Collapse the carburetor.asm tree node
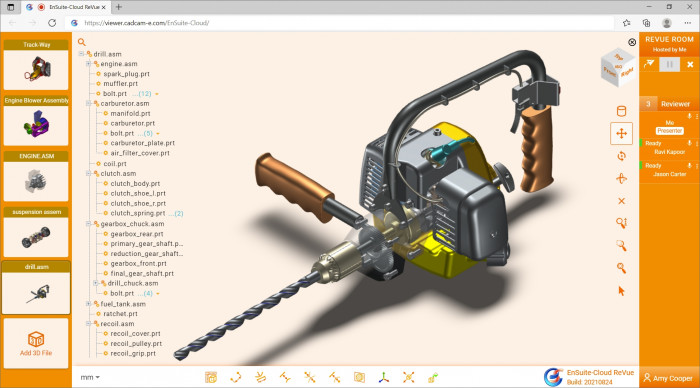The width and height of the screenshot is (700, 388). click(x=88, y=104)
